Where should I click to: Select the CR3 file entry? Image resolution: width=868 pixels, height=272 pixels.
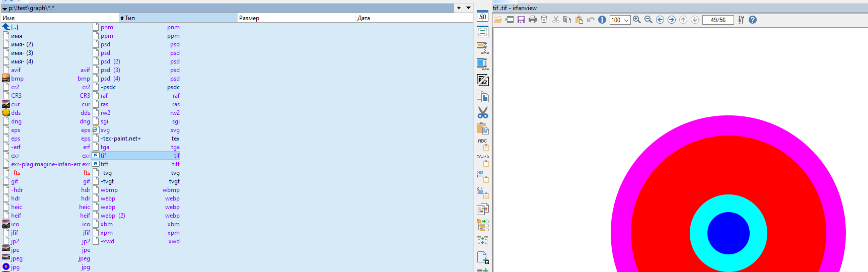(46, 96)
